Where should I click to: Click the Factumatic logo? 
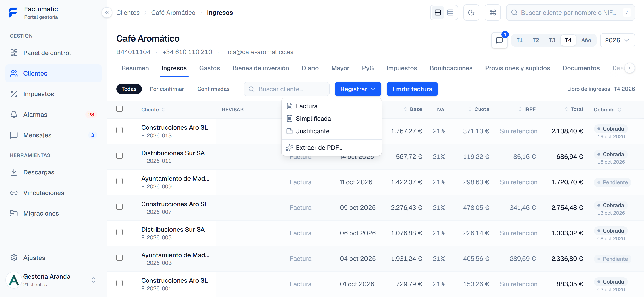pyautogui.click(x=13, y=13)
